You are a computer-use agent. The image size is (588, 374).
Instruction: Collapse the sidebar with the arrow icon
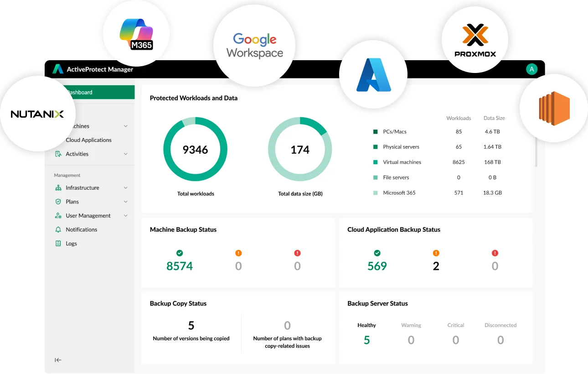click(x=58, y=360)
